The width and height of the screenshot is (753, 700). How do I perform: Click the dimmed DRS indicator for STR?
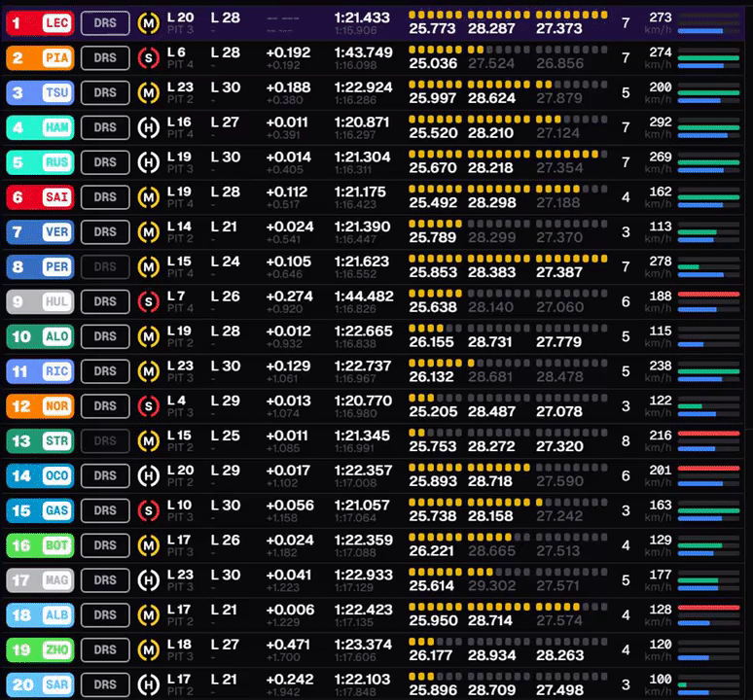click(x=105, y=441)
